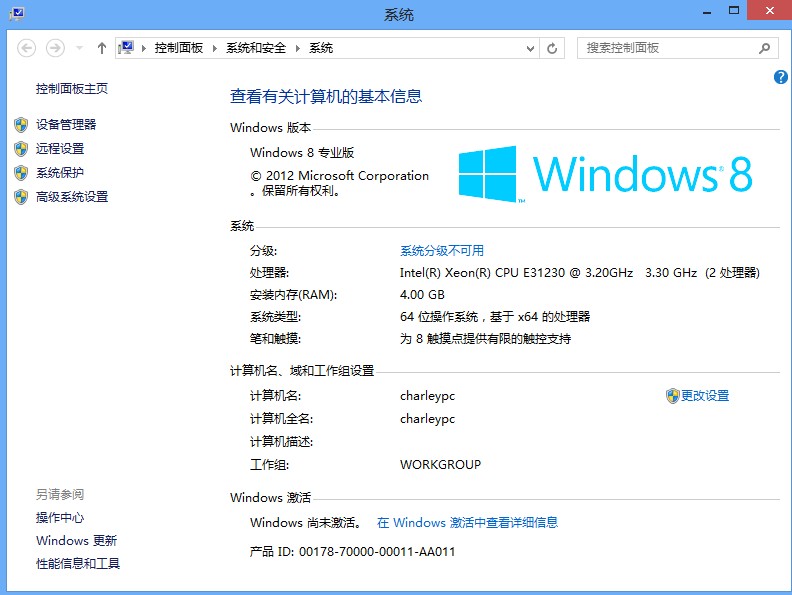Open 系统分级不可用 rating link
The width and height of the screenshot is (792, 595).
pyautogui.click(x=441, y=251)
